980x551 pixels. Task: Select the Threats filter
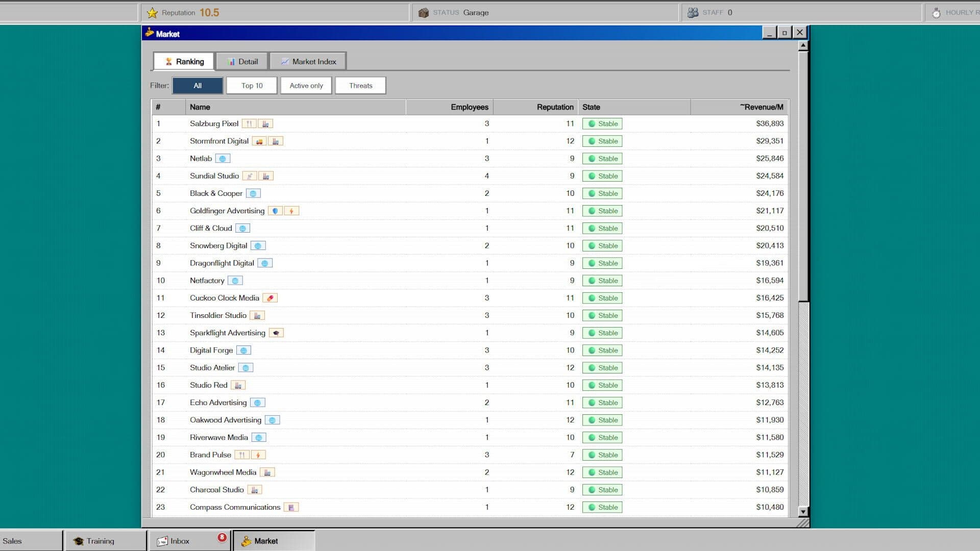[x=360, y=86]
